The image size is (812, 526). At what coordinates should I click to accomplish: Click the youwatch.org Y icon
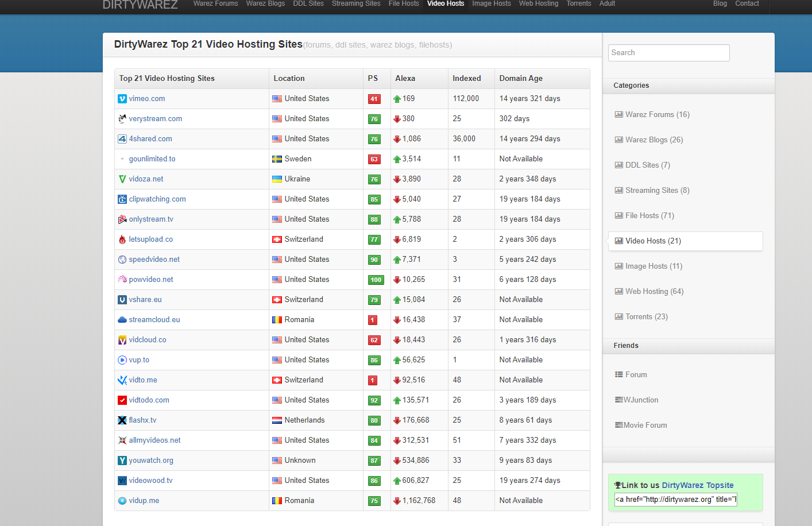pyautogui.click(x=122, y=461)
